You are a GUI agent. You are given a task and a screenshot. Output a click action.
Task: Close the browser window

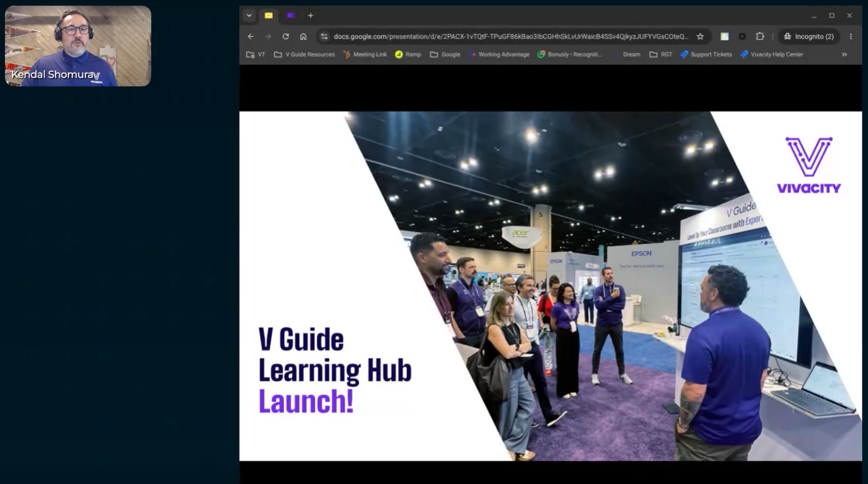coord(849,16)
